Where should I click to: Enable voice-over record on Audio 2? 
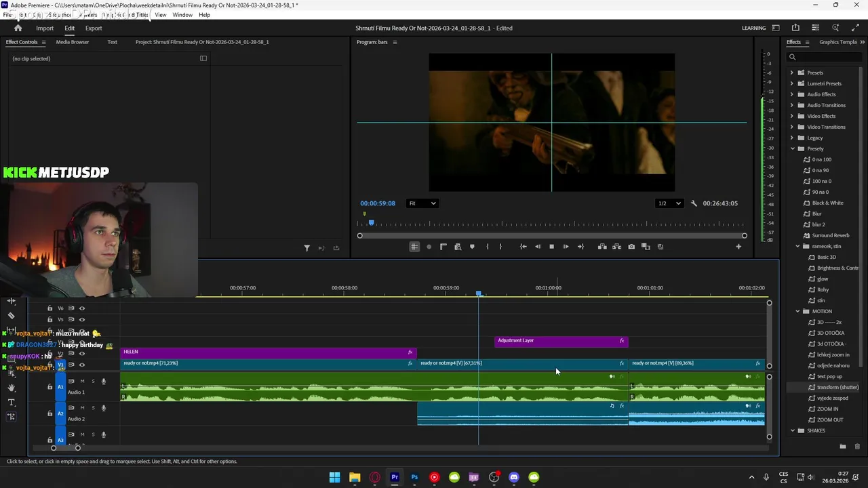coord(104,408)
